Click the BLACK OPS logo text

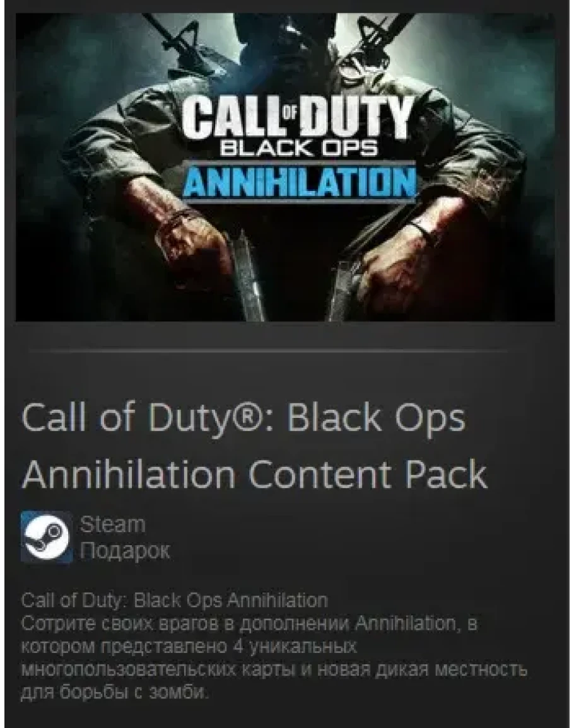click(x=298, y=149)
